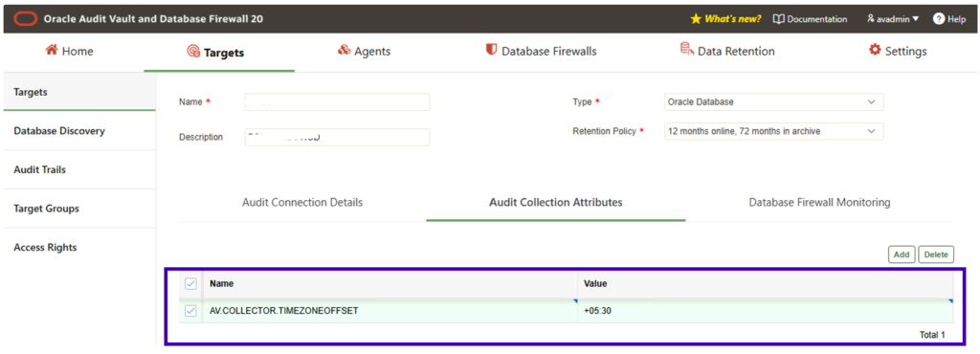
Task: Click the Home house icon
Action: point(52,50)
